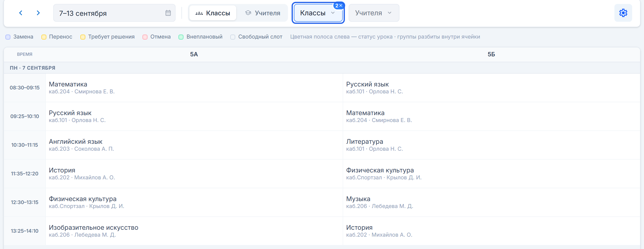644x249 pixels.
Task: Open settings gear icon
Action: (x=623, y=13)
